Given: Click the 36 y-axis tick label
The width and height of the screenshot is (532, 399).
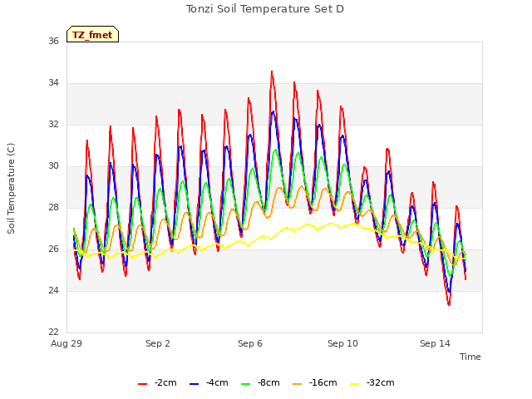Looking at the screenshot, I should (53, 41).
